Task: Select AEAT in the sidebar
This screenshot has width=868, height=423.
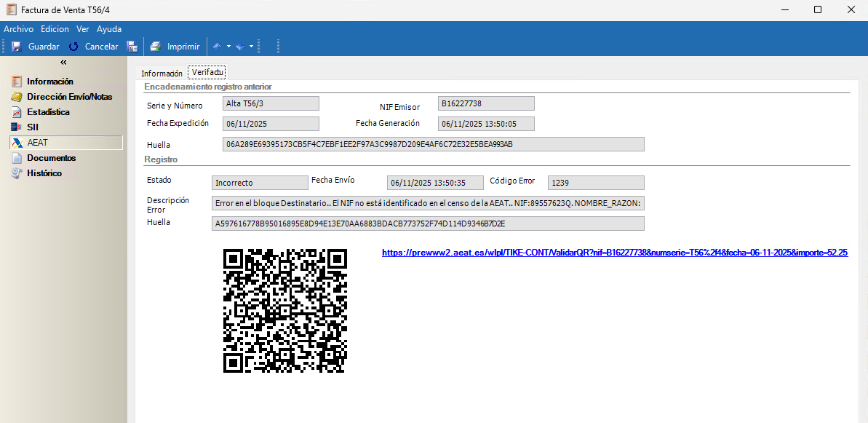Action: pyautogui.click(x=37, y=143)
